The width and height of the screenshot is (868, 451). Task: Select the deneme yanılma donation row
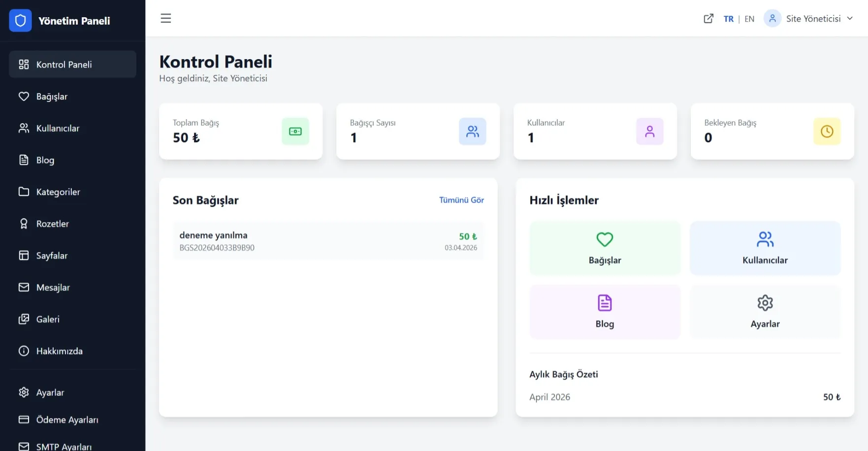point(328,241)
